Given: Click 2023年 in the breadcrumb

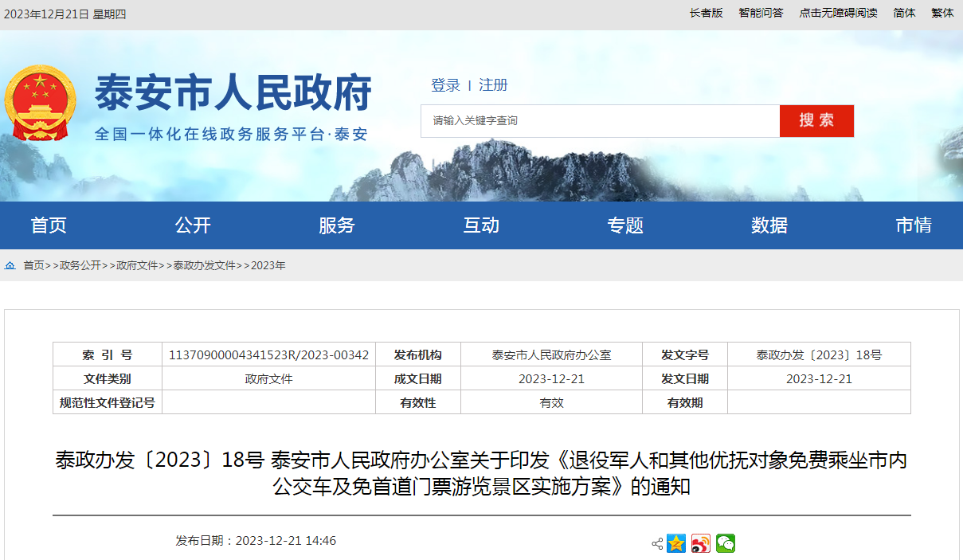Looking at the screenshot, I should [268, 265].
